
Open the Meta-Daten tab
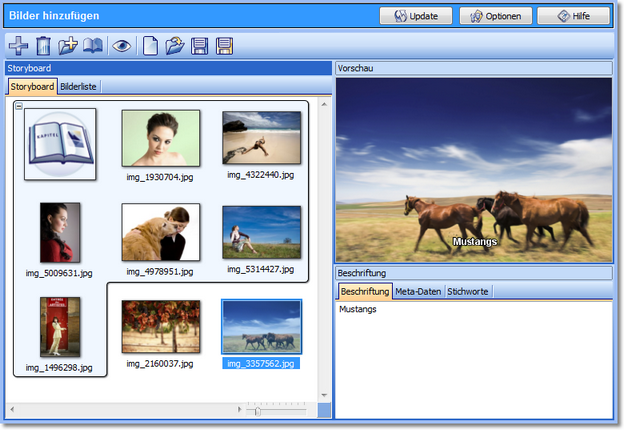click(419, 291)
